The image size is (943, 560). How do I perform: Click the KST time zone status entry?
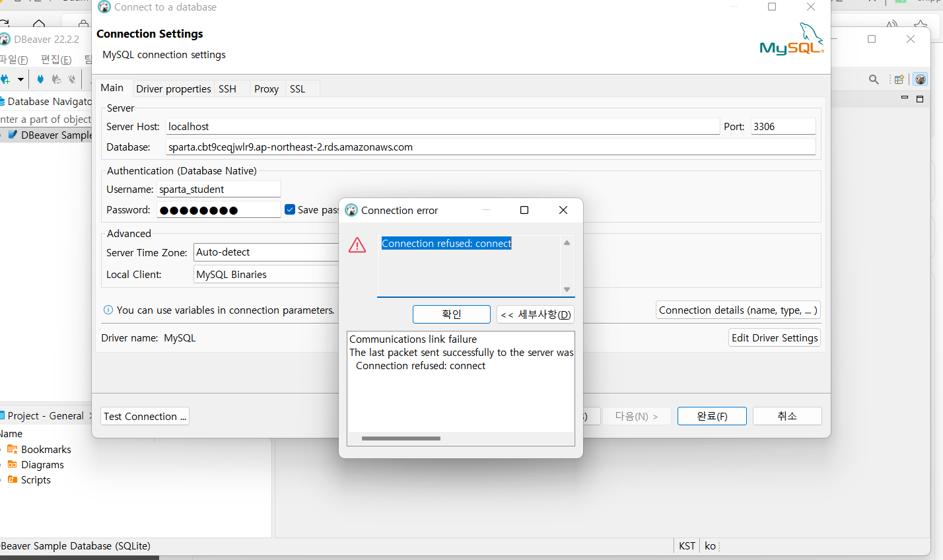[x=687, y=546]
